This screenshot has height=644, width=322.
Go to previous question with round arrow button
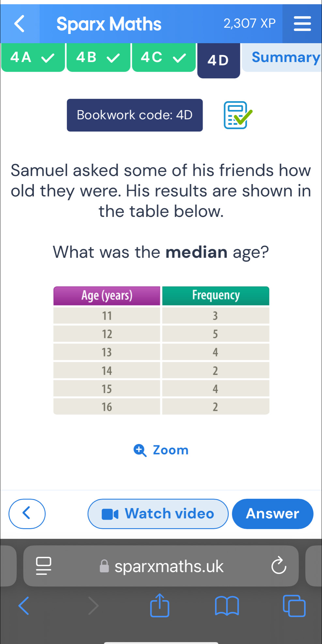pyautogui.click(x=27, y=514)
